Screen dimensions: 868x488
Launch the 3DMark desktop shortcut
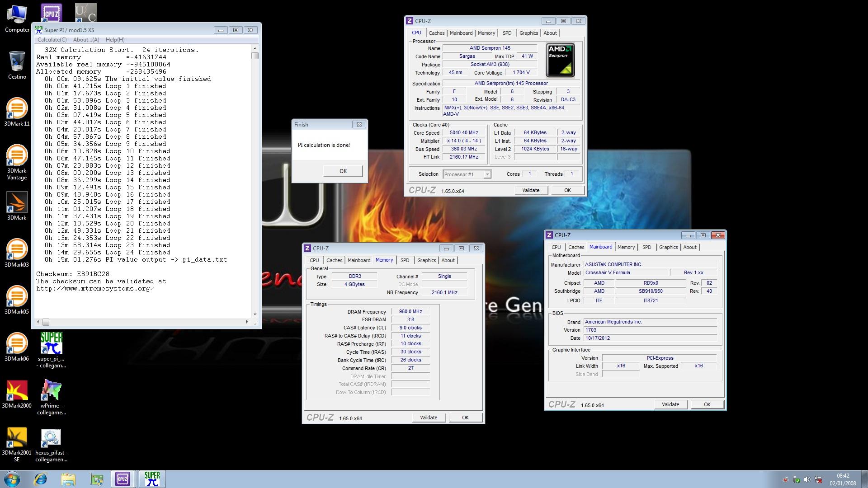tap(17, 206)
